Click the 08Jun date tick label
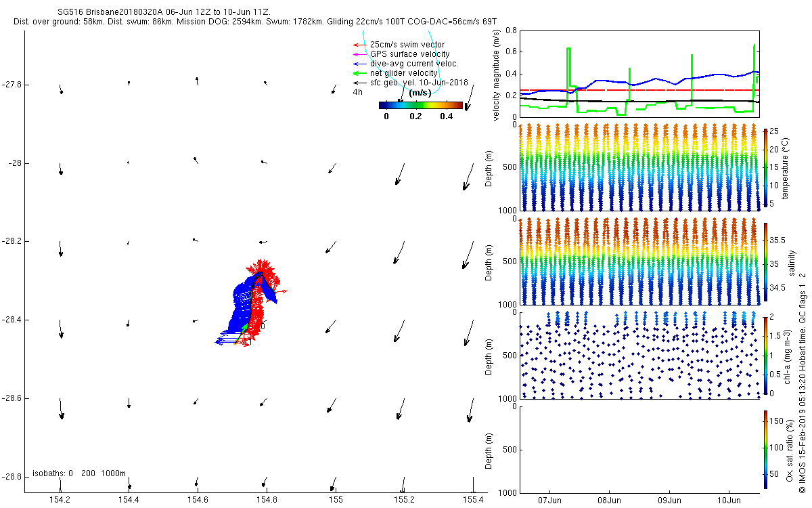The width and height of the screenshot is (812, 508). (609, 501)
